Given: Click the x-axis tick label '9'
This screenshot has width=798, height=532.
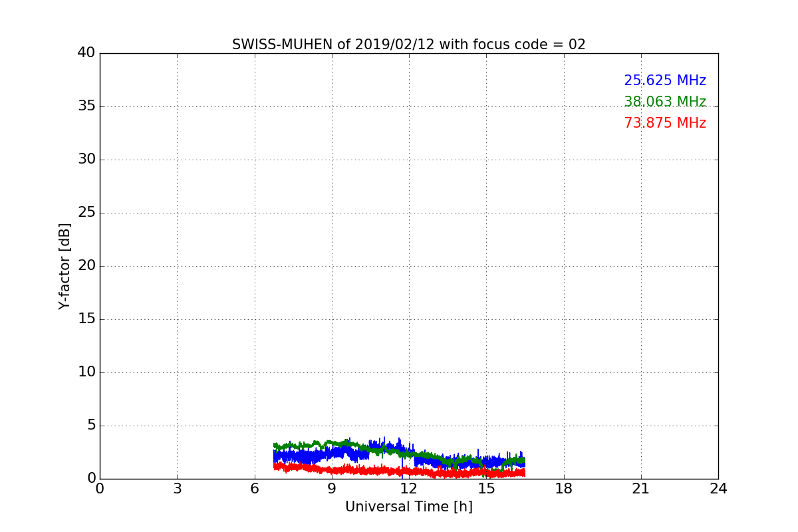Looking at the screenshot, I should [332, 488].
